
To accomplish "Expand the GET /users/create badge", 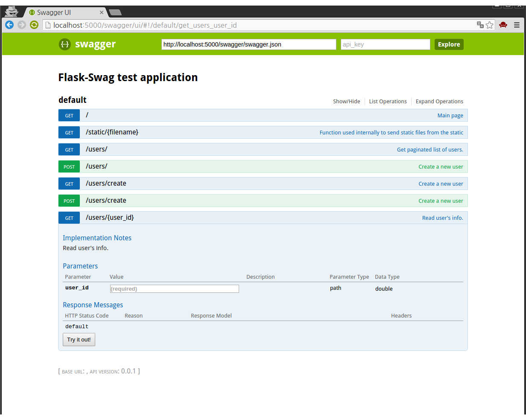I will [69, 184].
